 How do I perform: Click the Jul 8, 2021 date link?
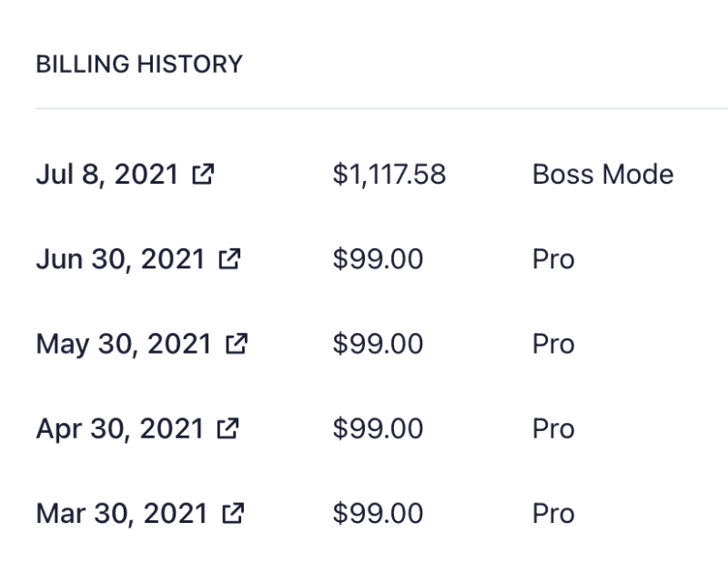tap(107, 175)
